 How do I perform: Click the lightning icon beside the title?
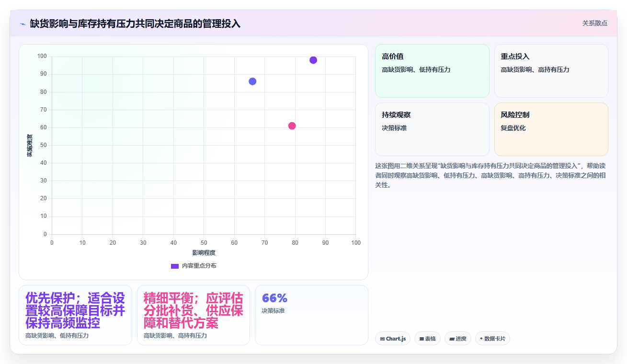23,23
